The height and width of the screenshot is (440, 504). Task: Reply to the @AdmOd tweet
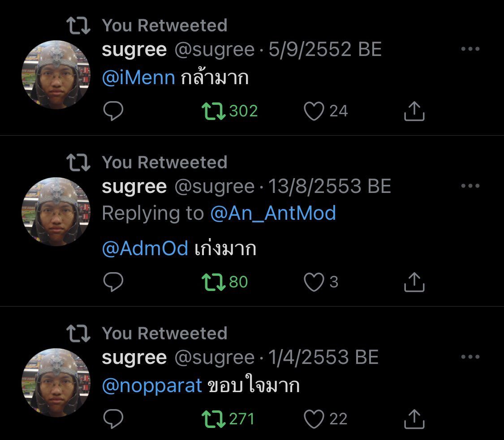click(x=113, y=282)
